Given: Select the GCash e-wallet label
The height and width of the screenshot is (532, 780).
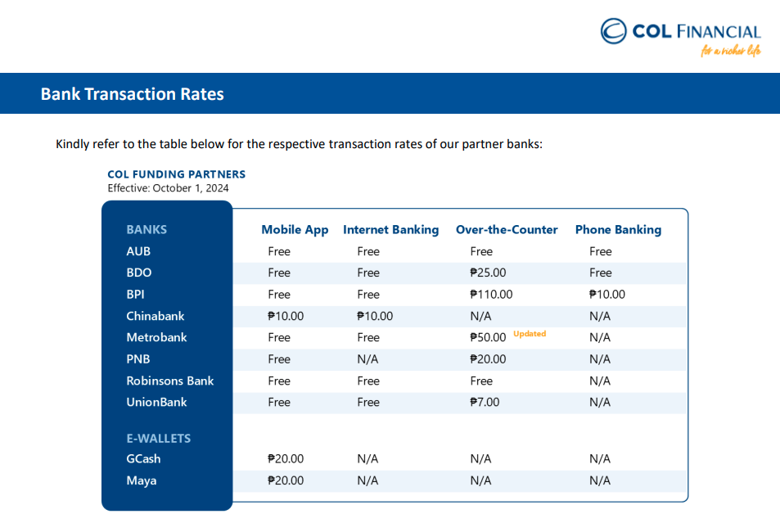Looking at the screenshot, I should click(143, 459).
